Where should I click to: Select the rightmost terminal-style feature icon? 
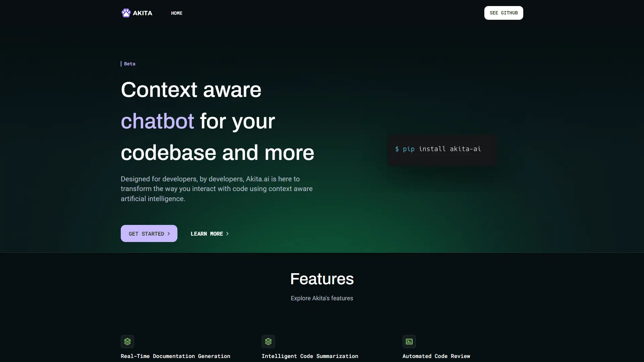point(409,342)
